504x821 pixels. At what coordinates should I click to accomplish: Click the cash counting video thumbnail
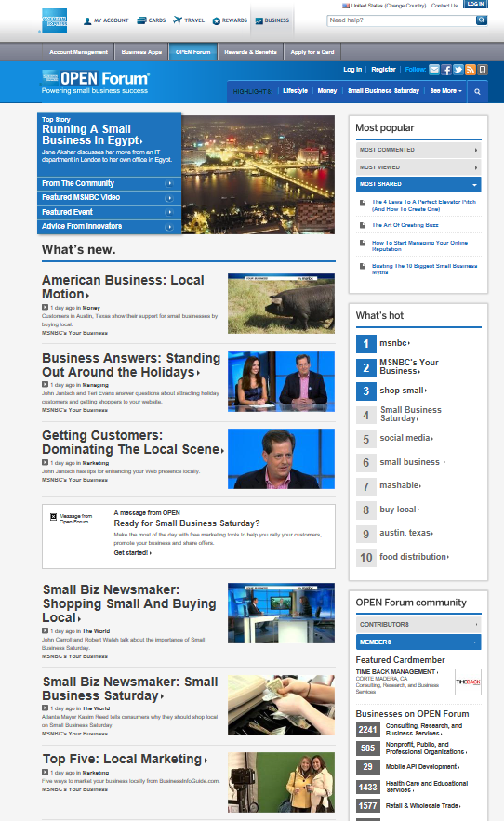coord(281,705)
